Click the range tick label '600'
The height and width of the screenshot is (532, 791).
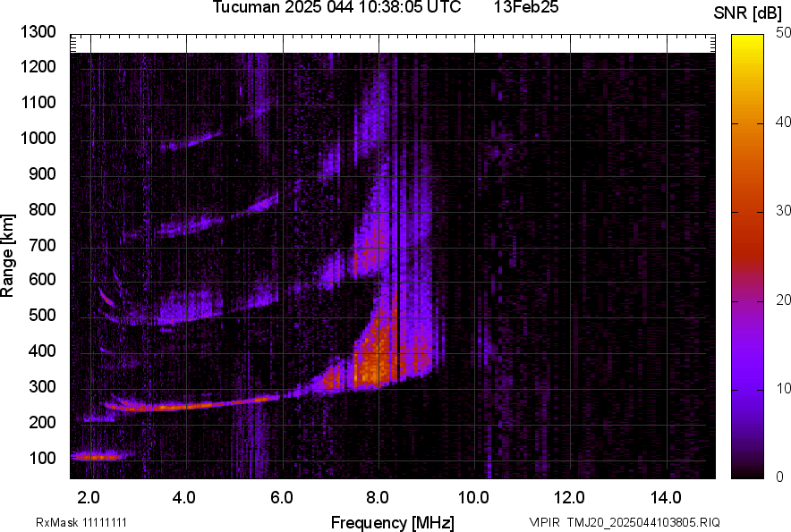[x=42, y=279]
